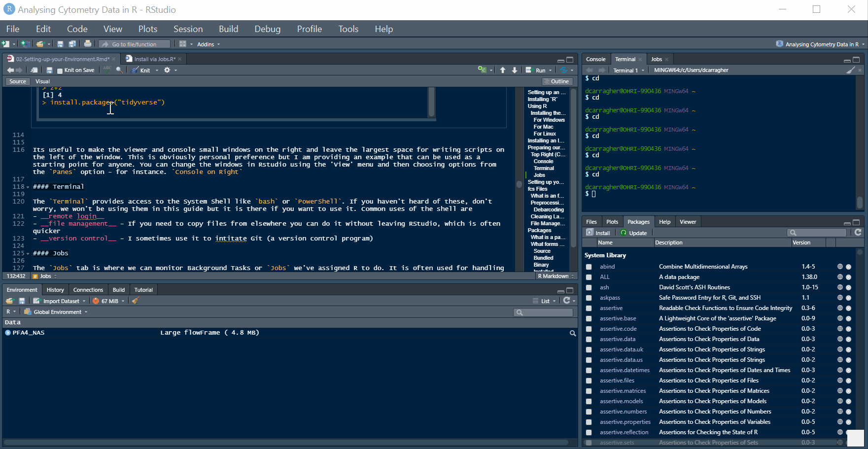Save workspace icon in Environment pane
The height and width of the screenshot is (449, 868).
click(22, 301)
